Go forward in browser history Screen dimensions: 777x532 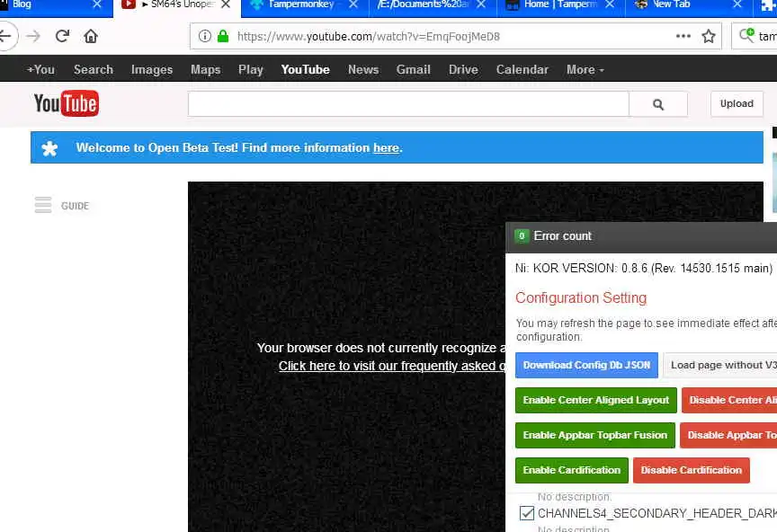point(33,36)
